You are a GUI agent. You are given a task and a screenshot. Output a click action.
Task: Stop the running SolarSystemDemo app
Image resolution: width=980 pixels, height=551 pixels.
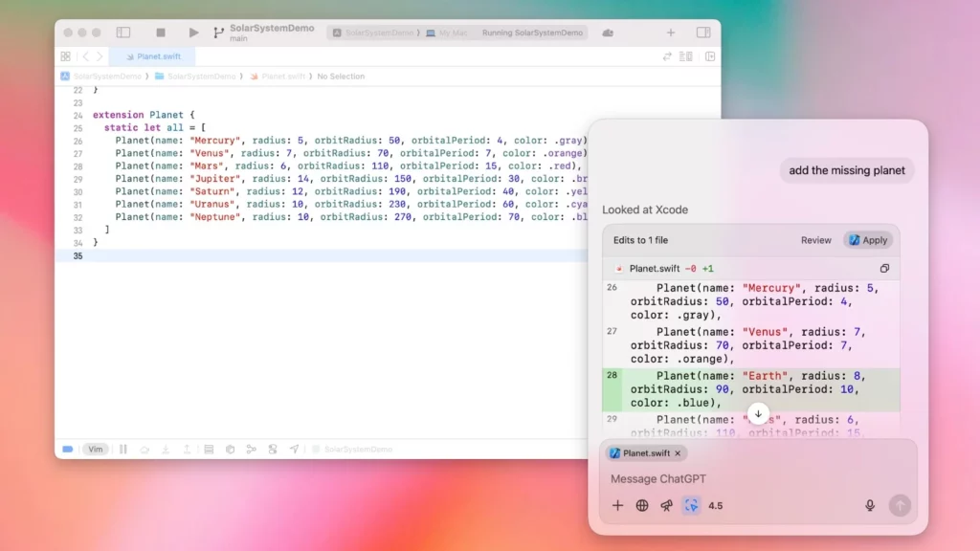[x=161, y=33]
